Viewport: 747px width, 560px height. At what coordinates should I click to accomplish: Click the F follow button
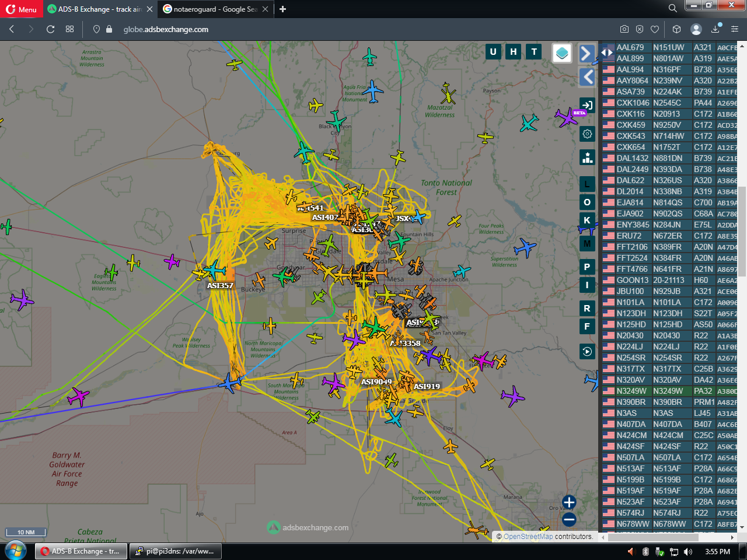[x=587, y=327]
